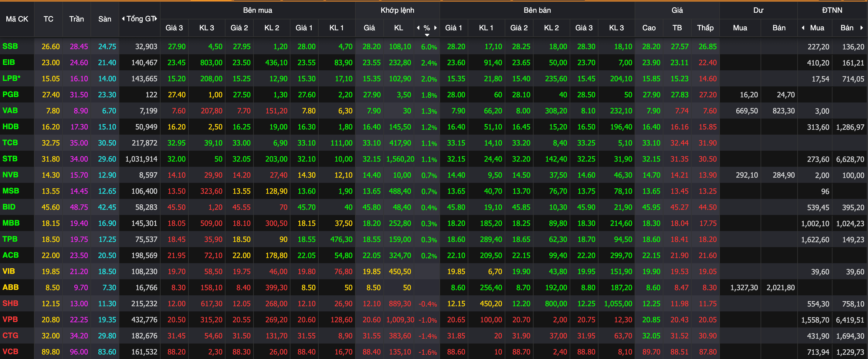Click ABB's Dư Bán value 2,021,80
The image size is (868, 359).
click(x=780, y=288)
